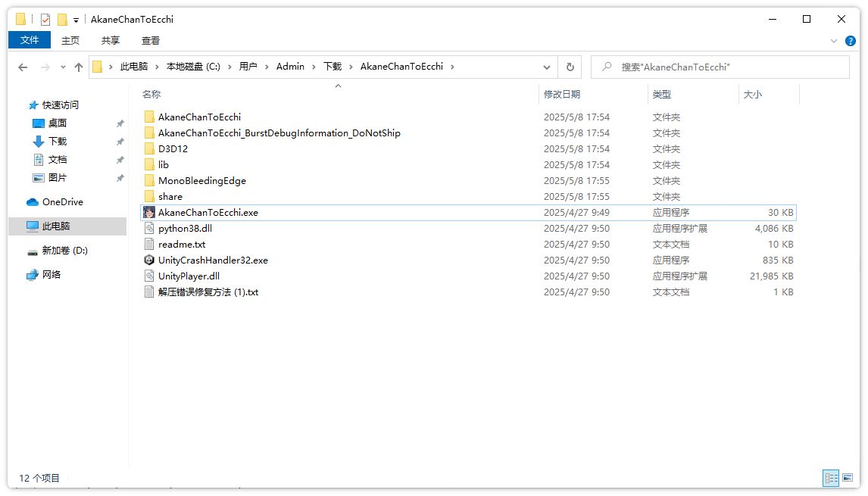Image resolution: width=868 pixels, height=496 pixels.
Task: Open the help question mark icon
Action: (851, 41)
